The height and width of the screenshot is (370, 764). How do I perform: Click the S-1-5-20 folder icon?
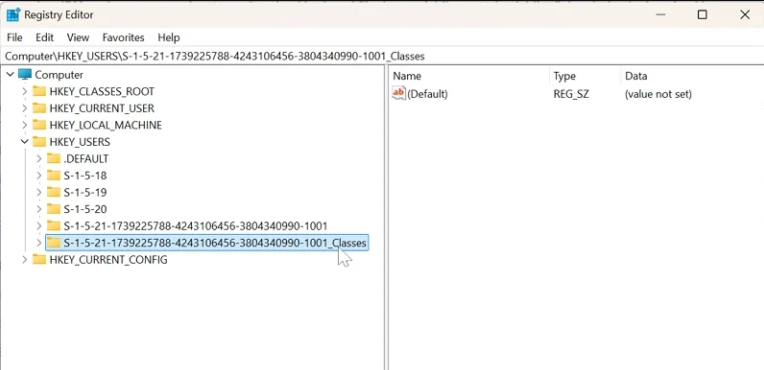[x=54, y=209]
